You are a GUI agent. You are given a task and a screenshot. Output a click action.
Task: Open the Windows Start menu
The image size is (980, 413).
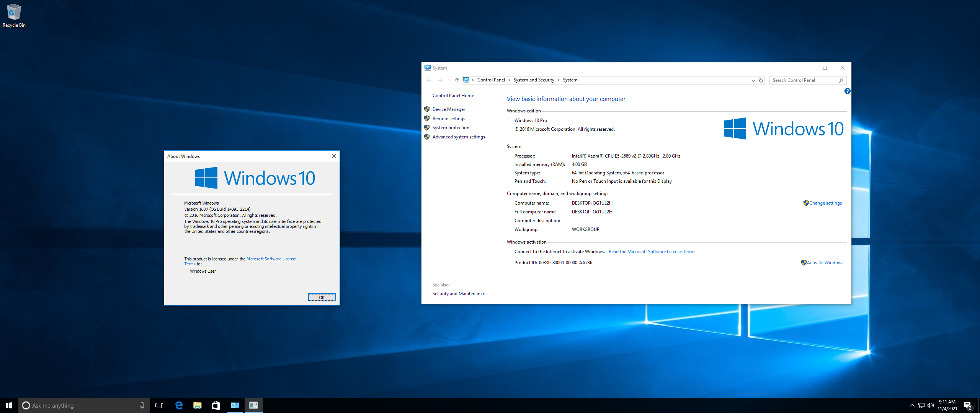[9, 405]
